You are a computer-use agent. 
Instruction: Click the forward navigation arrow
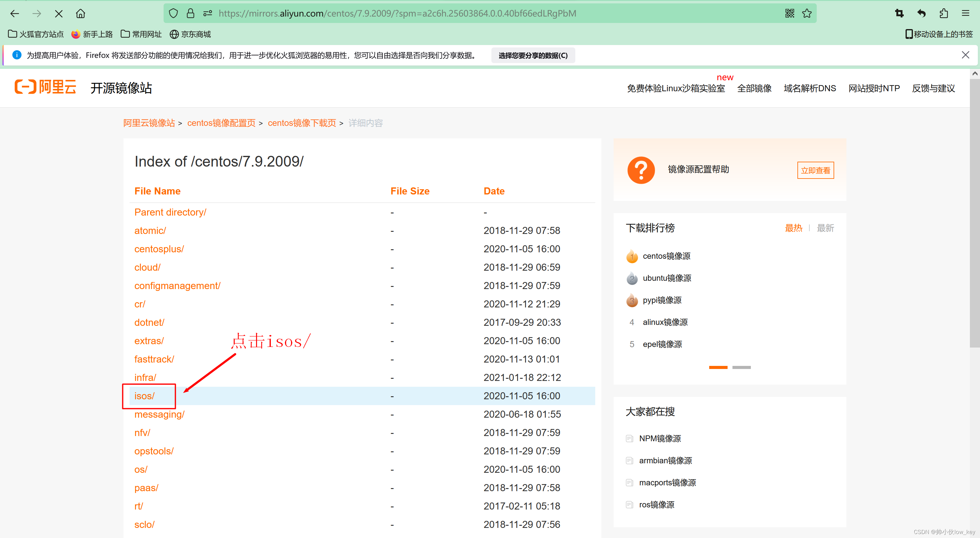37,14
